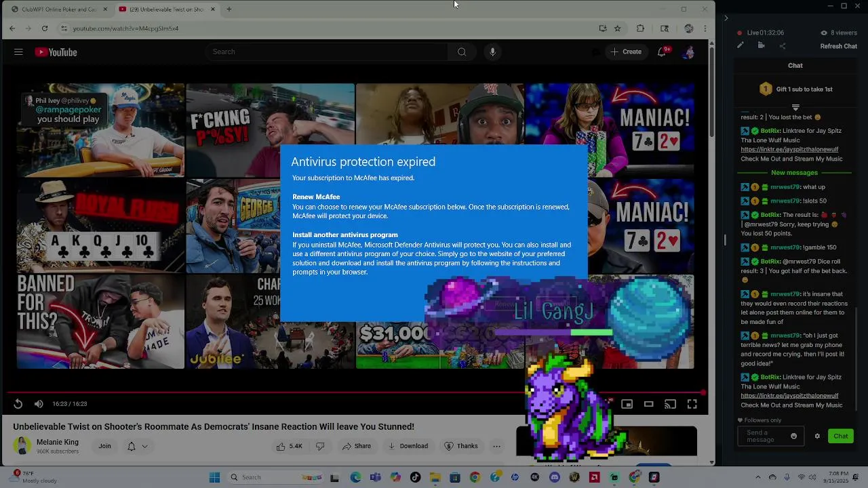Open the Phil Ivey rampagepoker end-screen thumbnail
This screenshot has width=868, height=488.
(x=100, y=130)
